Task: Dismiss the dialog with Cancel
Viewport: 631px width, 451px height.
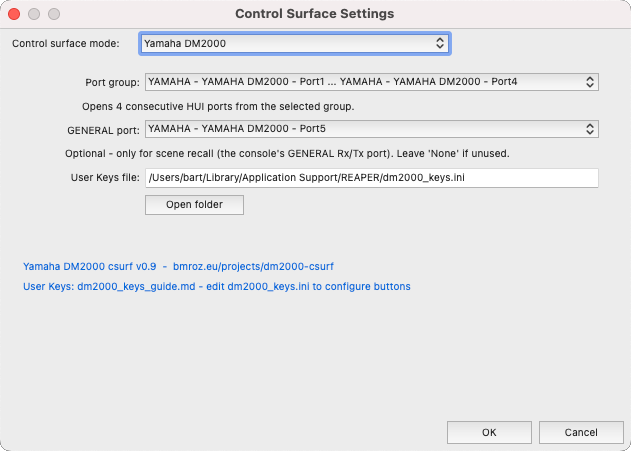Action: (x=581, y=432)
